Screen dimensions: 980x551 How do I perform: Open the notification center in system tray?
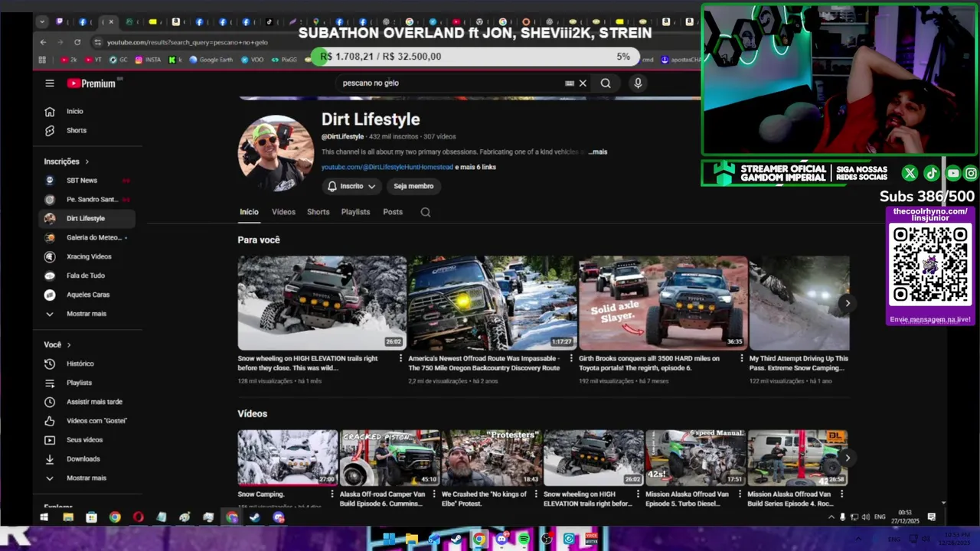[932, 517]
